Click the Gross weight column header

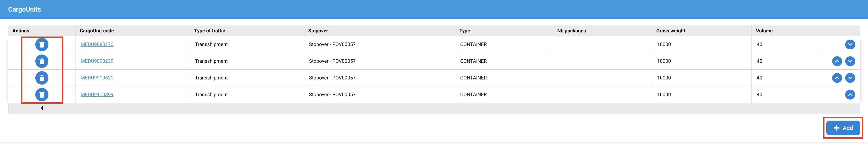[670, 31]
